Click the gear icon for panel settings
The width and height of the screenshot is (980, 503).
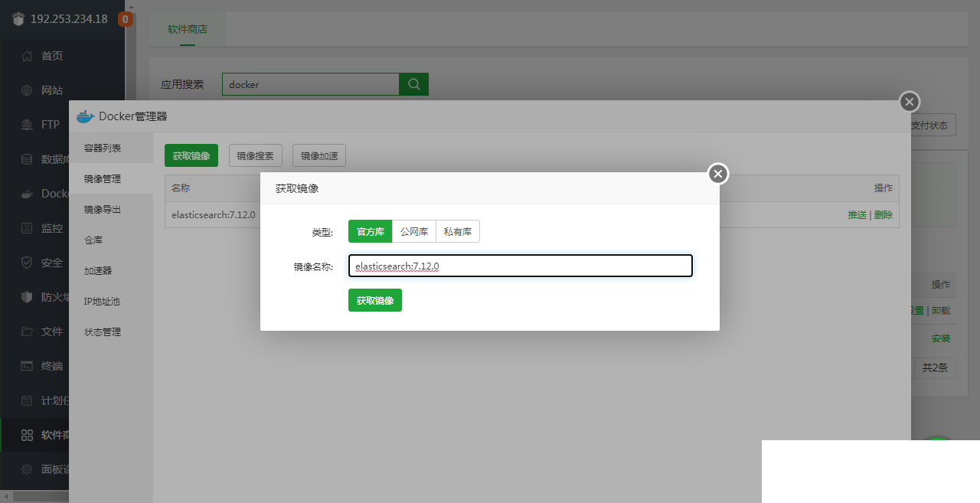point(27,469)
